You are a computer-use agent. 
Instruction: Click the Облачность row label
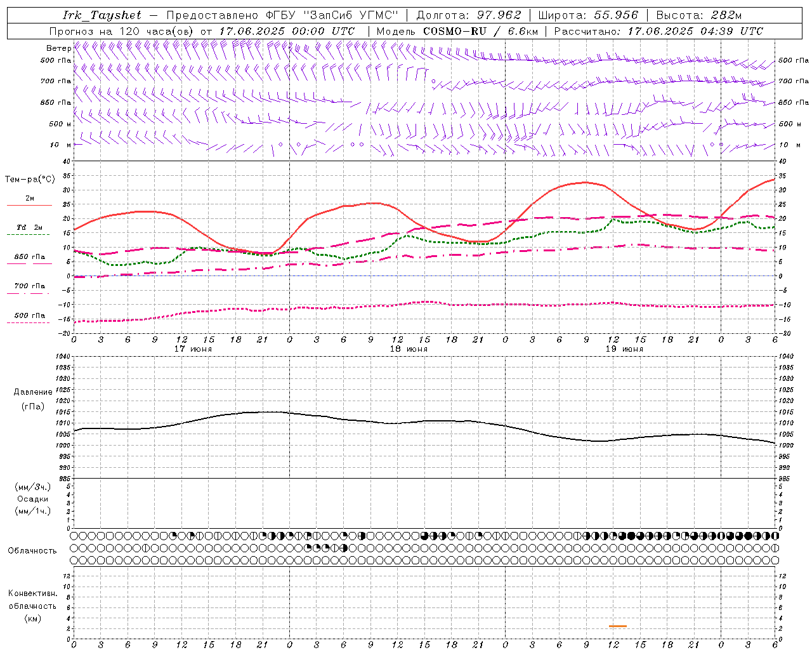(32, 550)
